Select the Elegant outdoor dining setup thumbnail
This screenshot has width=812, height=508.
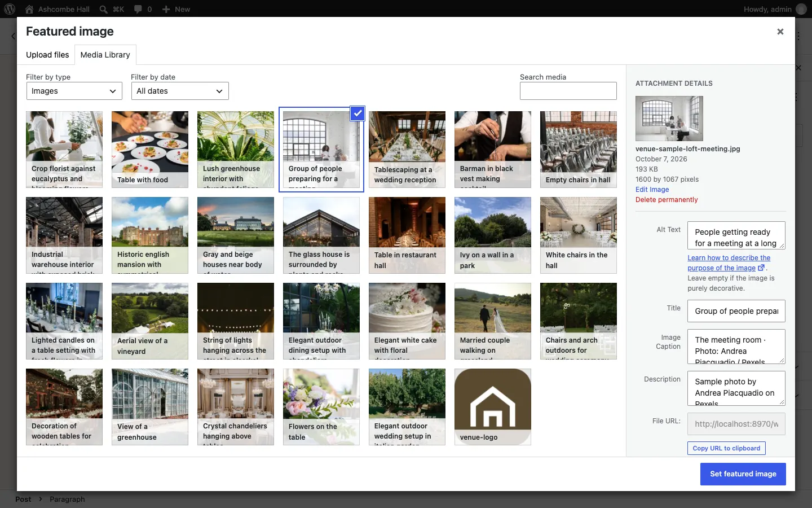(321, 321)
